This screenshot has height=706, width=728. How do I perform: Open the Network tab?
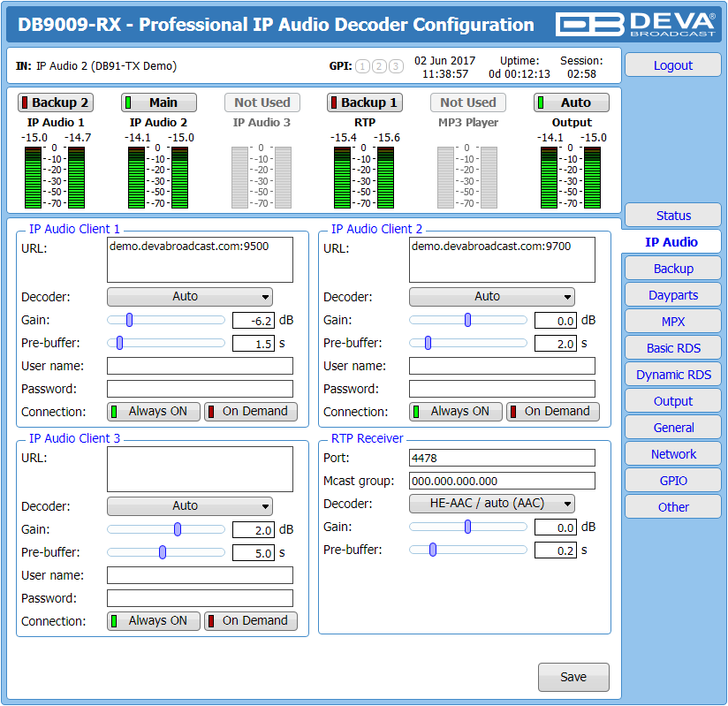coord(673,454)
